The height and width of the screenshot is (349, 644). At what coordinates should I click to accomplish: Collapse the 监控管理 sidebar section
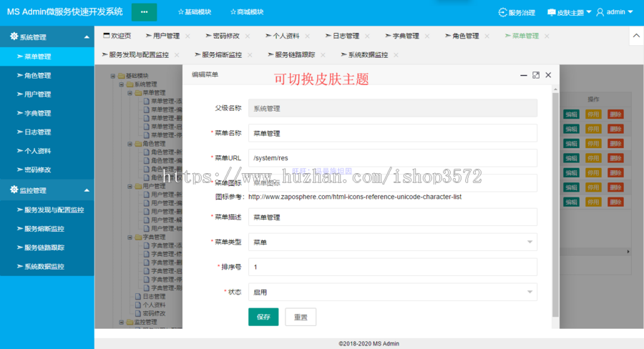47,190
